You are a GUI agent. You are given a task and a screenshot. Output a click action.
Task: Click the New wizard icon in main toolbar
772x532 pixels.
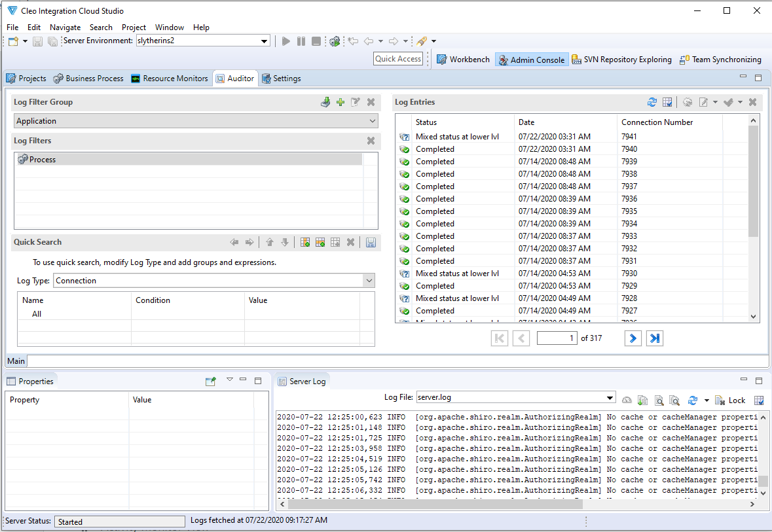pyautogui.click(x=13, y=41)
